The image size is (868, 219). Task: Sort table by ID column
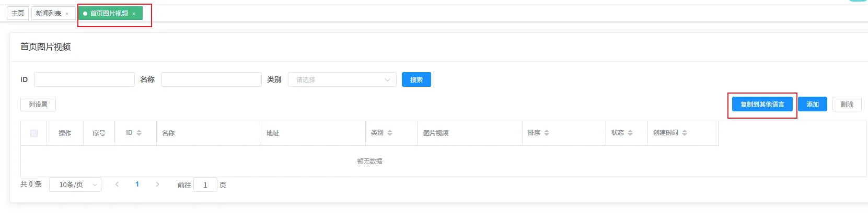[139, 133]
